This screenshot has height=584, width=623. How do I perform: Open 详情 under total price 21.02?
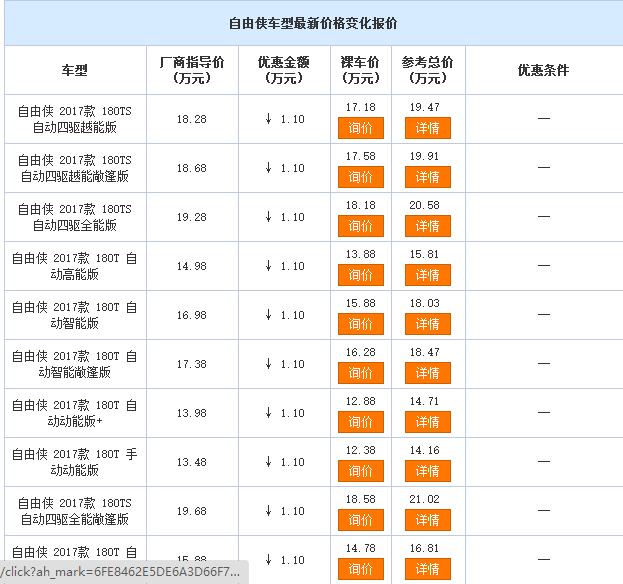coord(428,520)
